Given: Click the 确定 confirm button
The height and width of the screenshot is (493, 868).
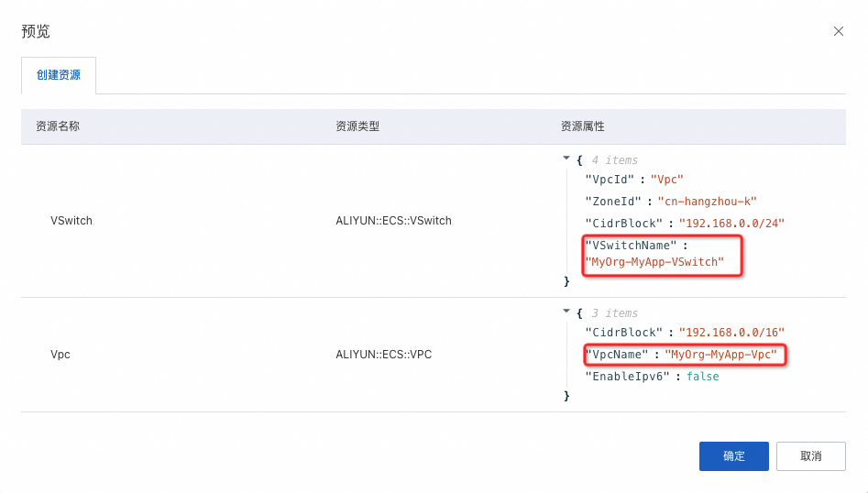Looking at the screenshot, I should [733, 456].
